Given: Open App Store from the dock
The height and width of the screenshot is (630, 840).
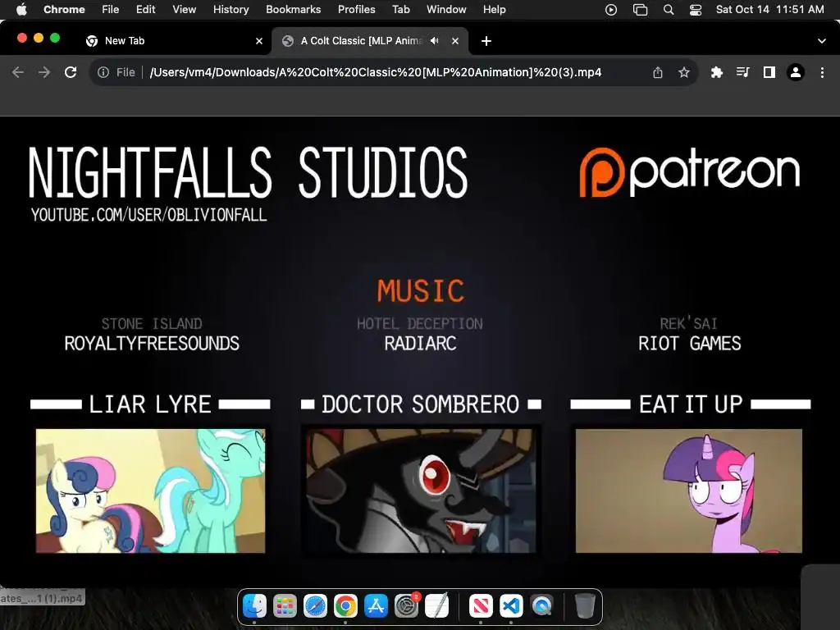Looking at the screenshot, I should [x=376, y=606].
